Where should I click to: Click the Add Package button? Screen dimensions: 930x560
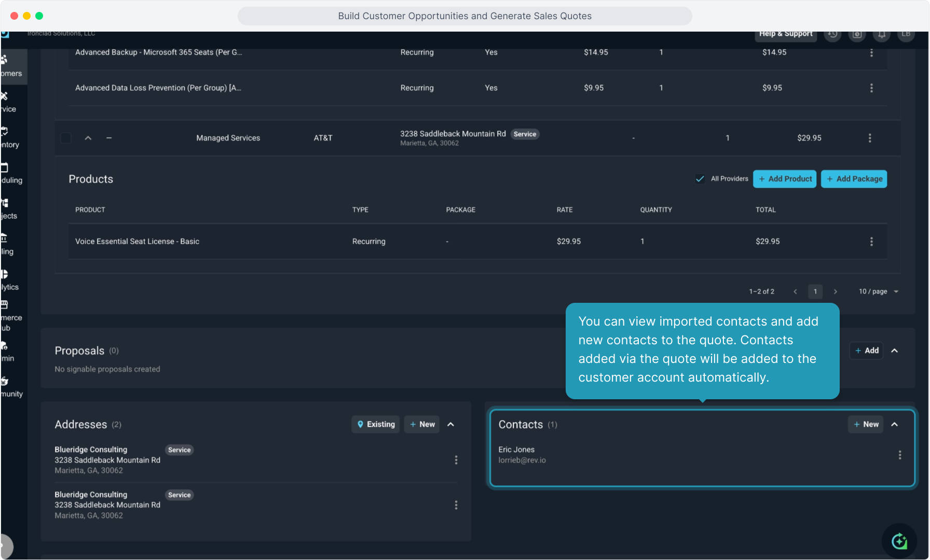tap(853, 179)
